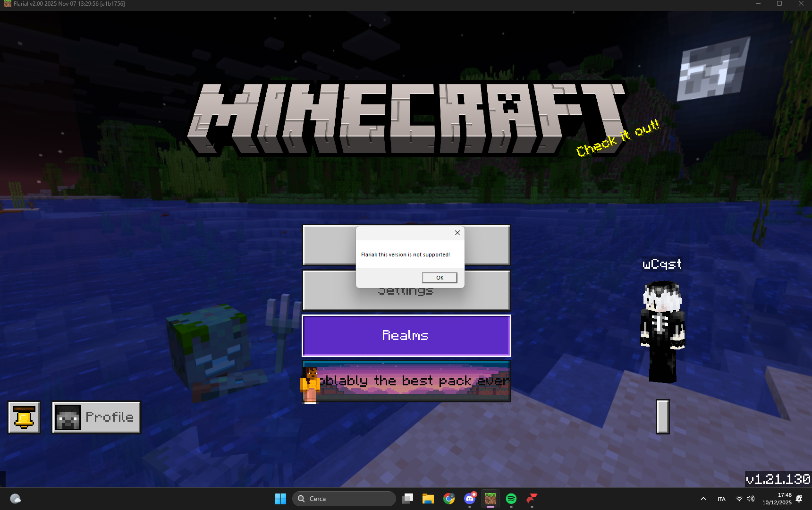This screenshot has height=510, width=812.
Task: Click the volume icon in the system tray
Action: coord(750,498)
